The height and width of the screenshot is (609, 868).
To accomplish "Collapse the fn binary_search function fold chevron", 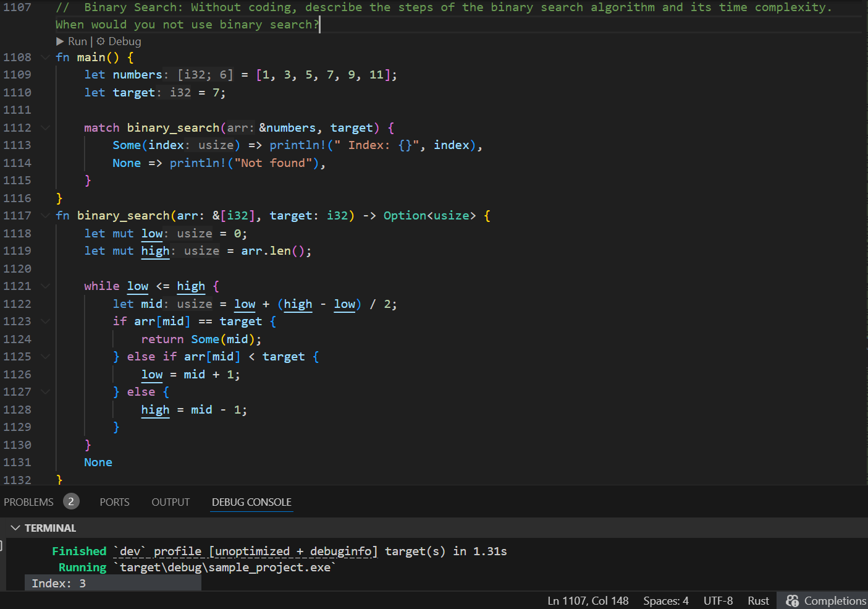I will tap(45, 216).
